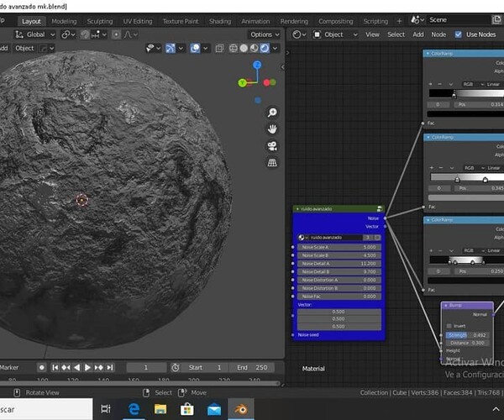Viewport: 504px width, 420px height.
Task: Click the Strength slider on the Bump node
Action: click(x=467, y=335)
